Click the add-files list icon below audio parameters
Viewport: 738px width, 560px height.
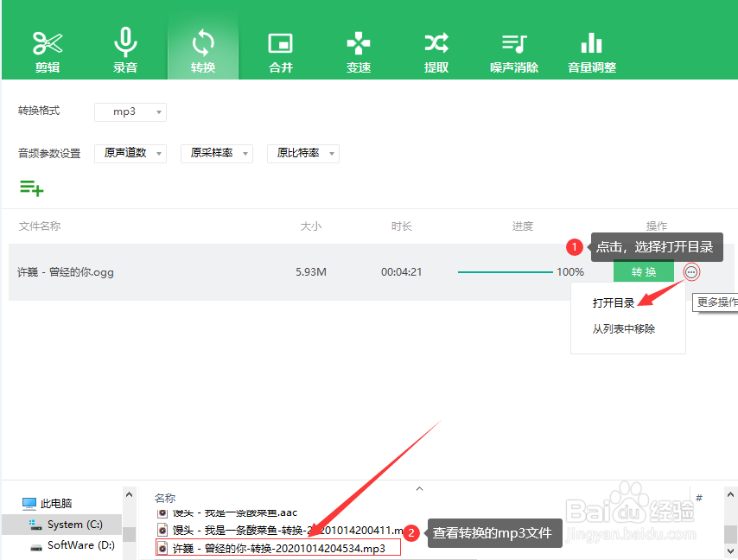pyautogui.click(x=32, y=188)
